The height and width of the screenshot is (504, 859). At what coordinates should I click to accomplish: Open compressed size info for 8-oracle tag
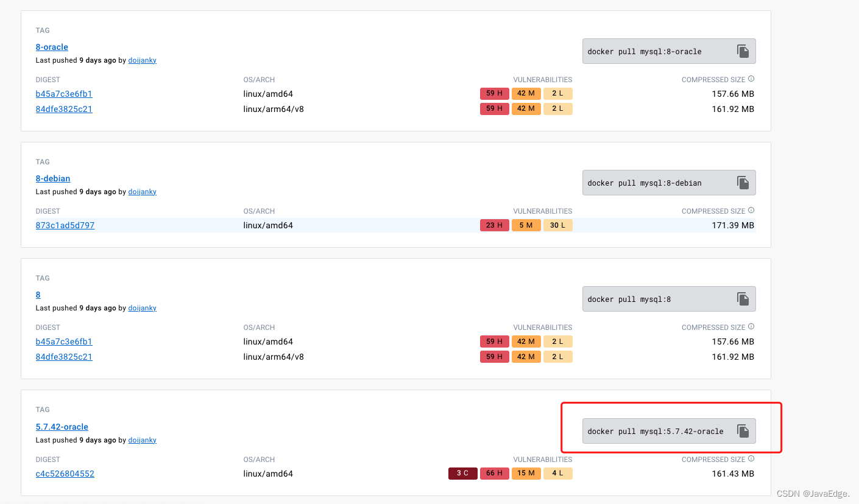click(x=751, y=79)
